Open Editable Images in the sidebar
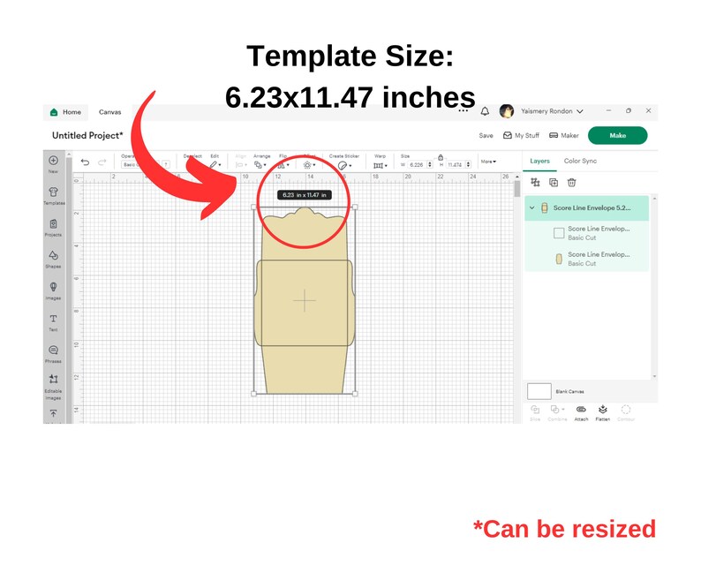This screenshot has width=701, height=588. pos(53,387)
